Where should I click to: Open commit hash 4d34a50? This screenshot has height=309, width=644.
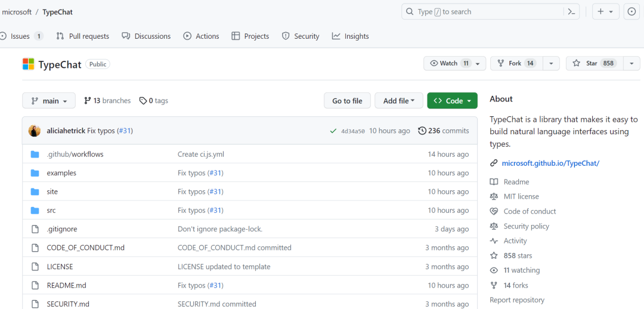tap(353, 131)
